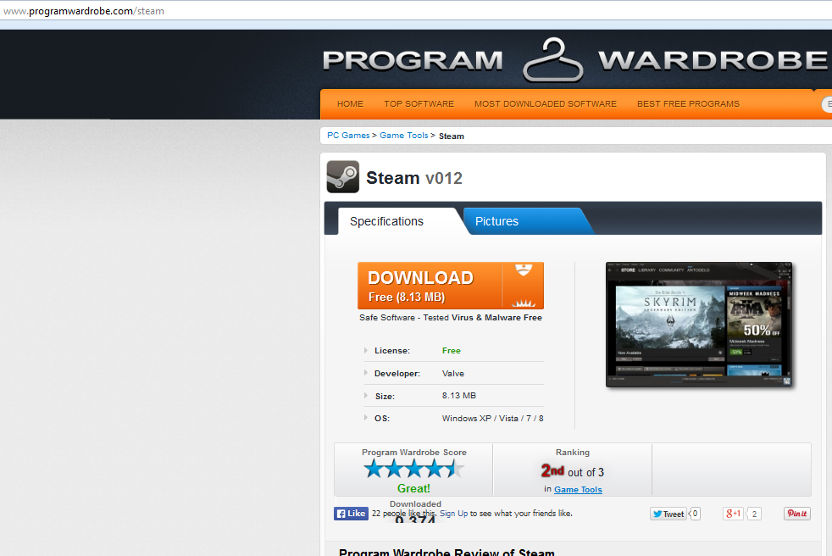The width and height of the screenshot is (832, 556).
Task: Click the Pin it button
Action: 797,513
